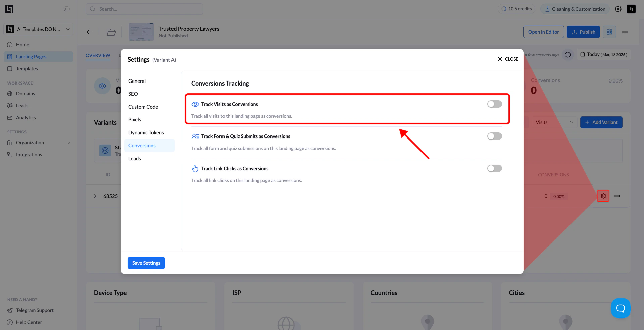Open the live chat support bubble
Screen dimensions: 644x330
click(621, 308)
